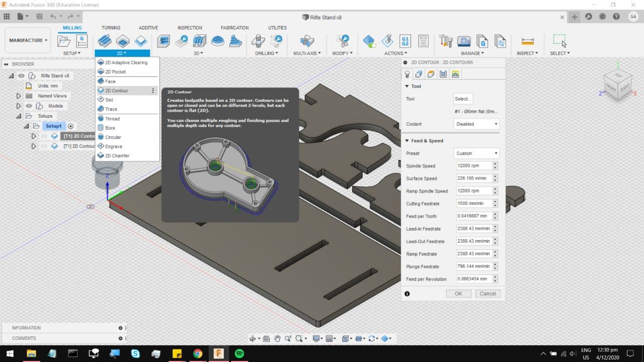Screen dimensions: 644x362
Task: Click the Generate toolpath icon
Action: pyautogui.click(x=369, y=41)
